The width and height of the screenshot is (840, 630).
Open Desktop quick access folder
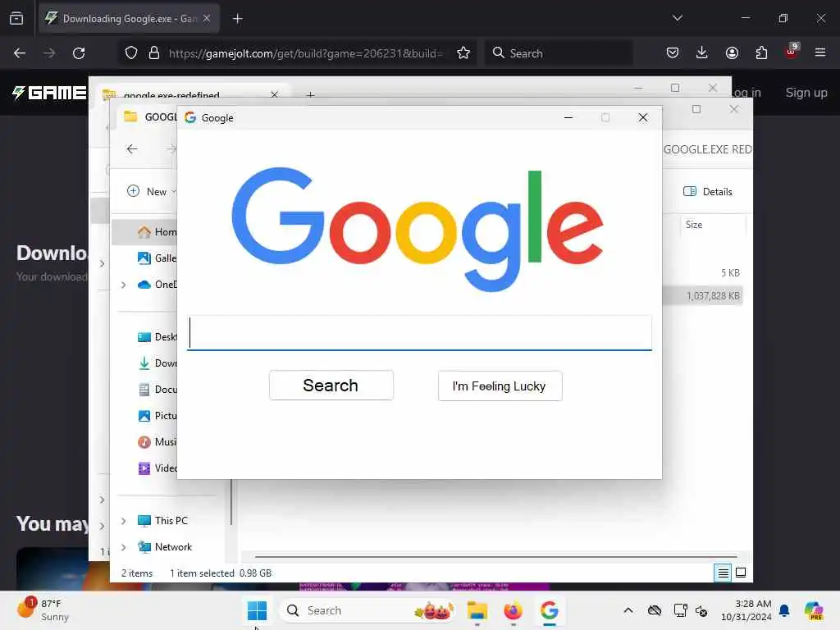[x=157, y=337]
